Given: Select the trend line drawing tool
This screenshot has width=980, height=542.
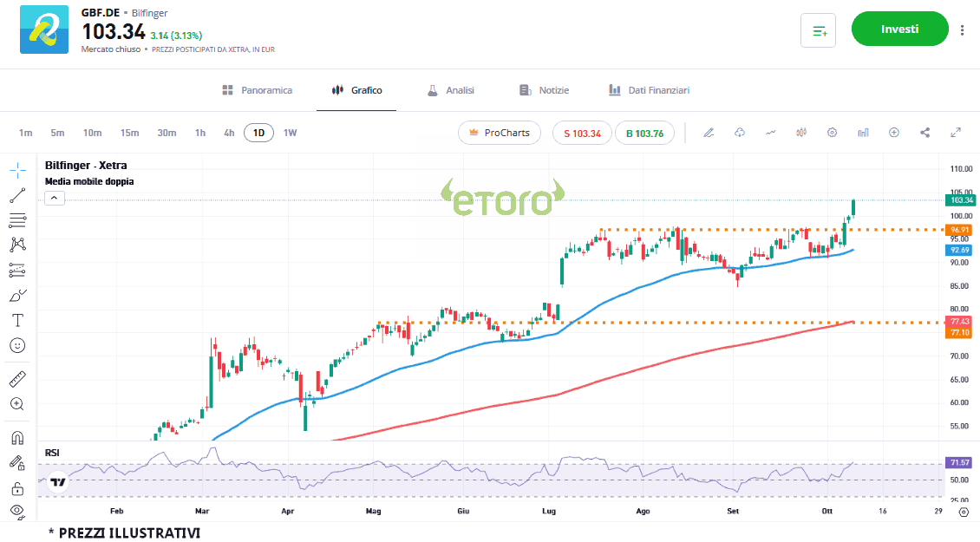Looking at the screenshot, I should pos(17,194).
